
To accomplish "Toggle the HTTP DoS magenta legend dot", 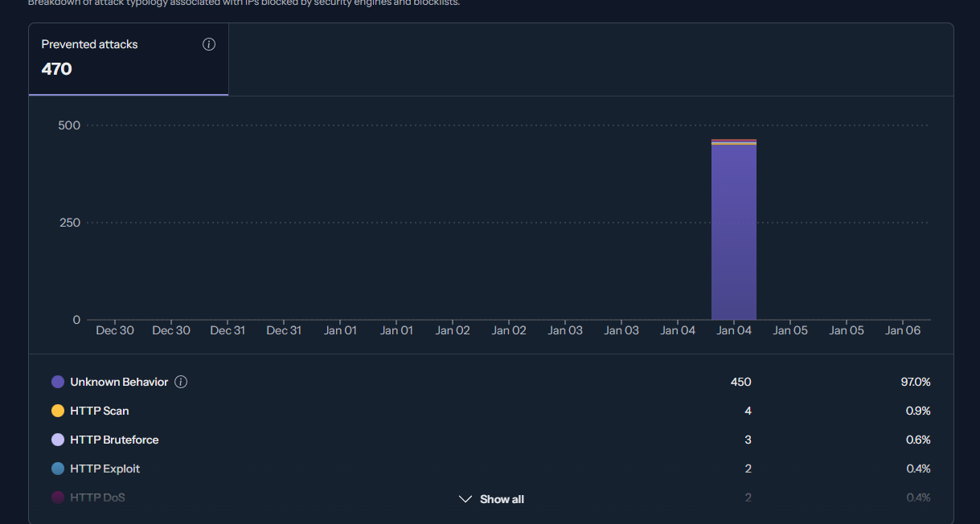I will click(x=58, y=497).
